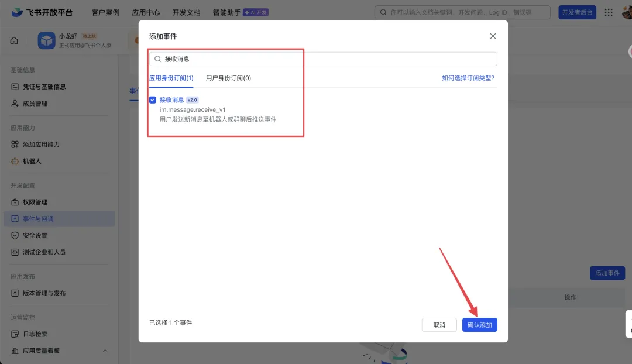Screen dimensions: 632x364
Task: Click the im.message.receive_v1 event identifier
Action: pyautogui.click(x=193, y=109)
